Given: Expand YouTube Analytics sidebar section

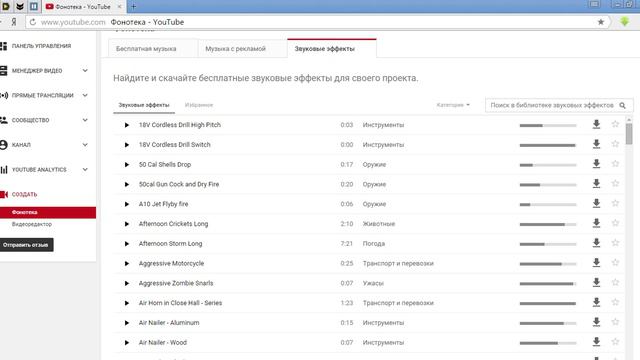Looking at the screenshot, I should click(85, 169).
